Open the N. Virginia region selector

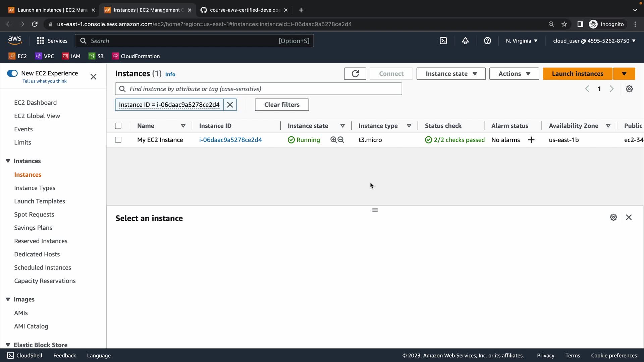tap(522, 41)
